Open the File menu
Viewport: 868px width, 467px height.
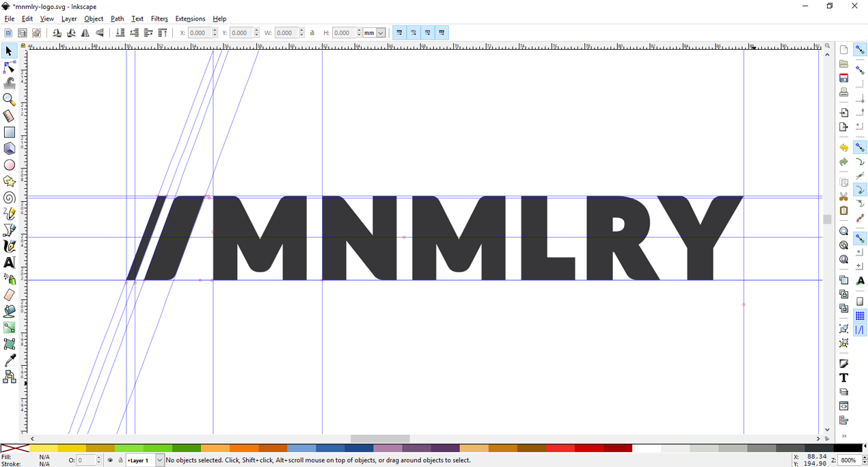click(10, 18)
